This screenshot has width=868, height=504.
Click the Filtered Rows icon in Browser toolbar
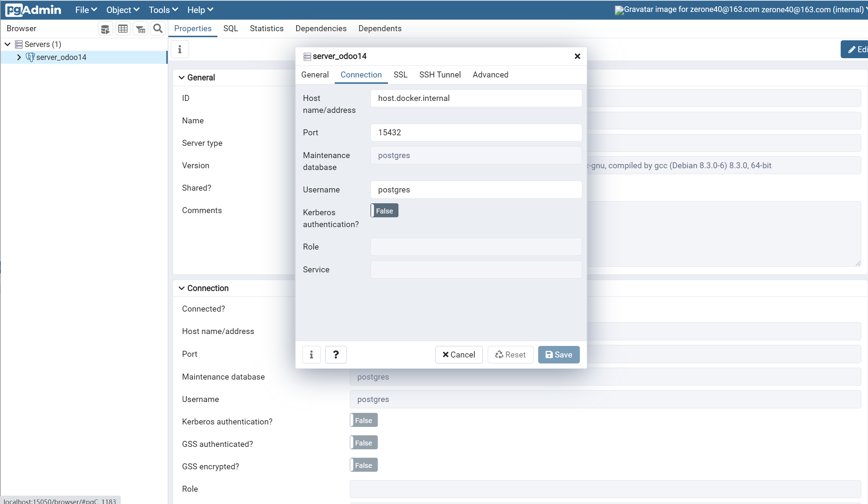pos(140,29)
